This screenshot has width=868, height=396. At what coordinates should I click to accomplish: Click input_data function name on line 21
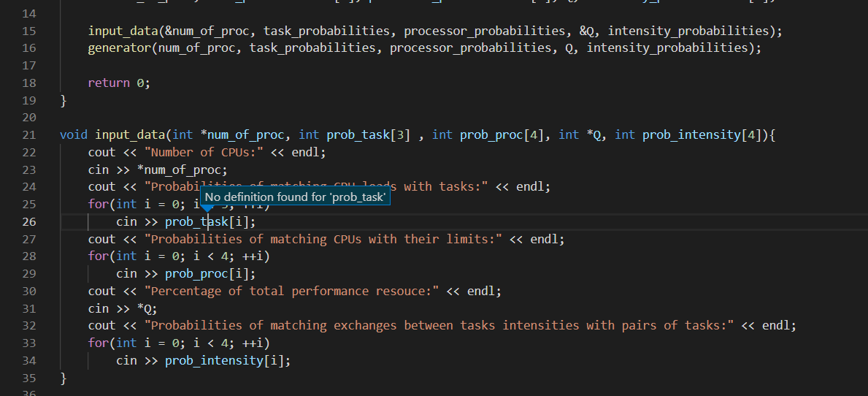click(130, 134)
